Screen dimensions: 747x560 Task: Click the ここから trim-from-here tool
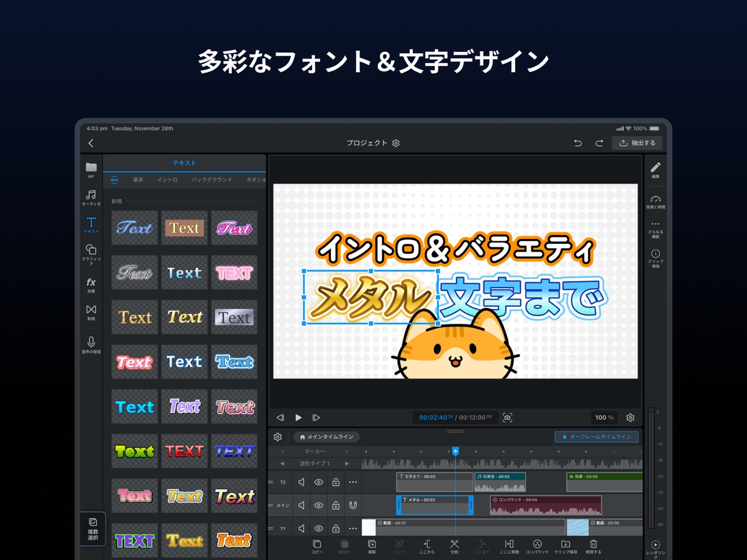click(x=427, y=547)
